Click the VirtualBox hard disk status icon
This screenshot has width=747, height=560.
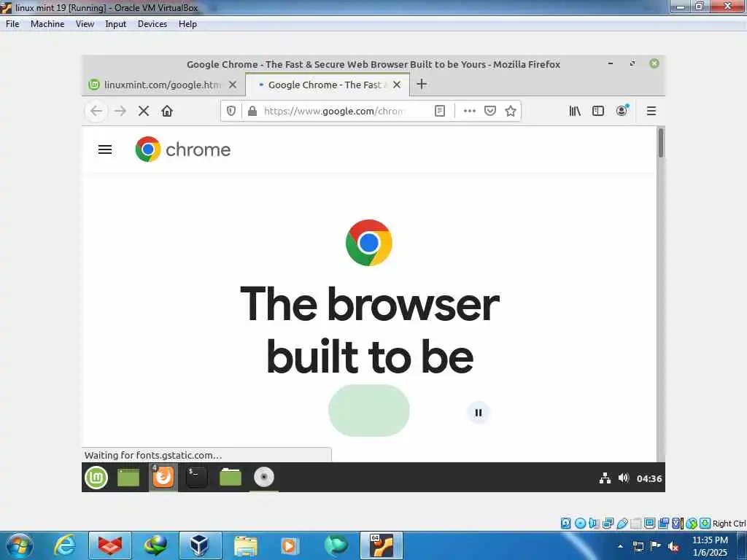coord(565,524)
